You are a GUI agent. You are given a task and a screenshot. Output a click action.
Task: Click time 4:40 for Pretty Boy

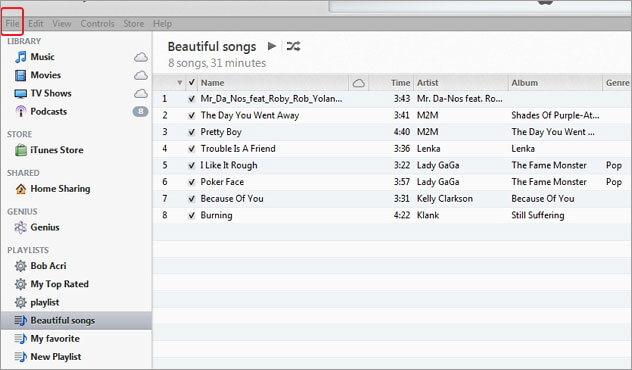point(402,132)
